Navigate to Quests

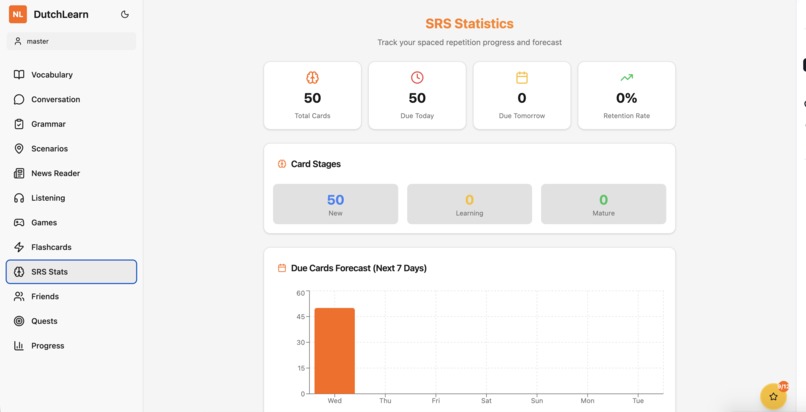(x=71, y=321)
